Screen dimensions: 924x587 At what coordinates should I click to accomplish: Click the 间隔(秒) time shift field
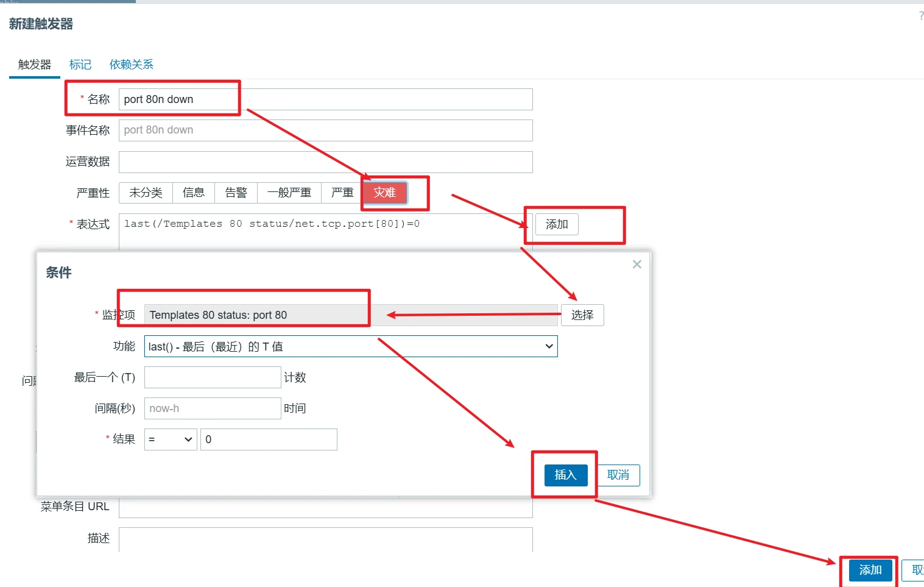[x=212, y=408]
